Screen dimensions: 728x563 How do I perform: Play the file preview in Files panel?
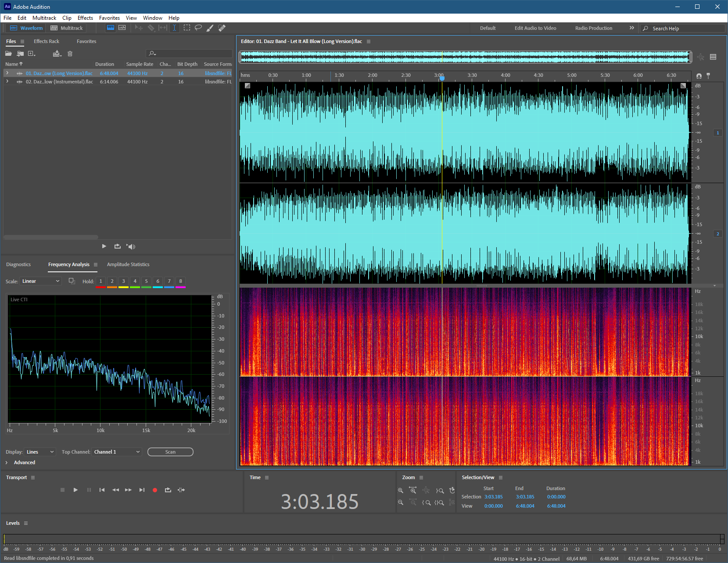(104, 246)
